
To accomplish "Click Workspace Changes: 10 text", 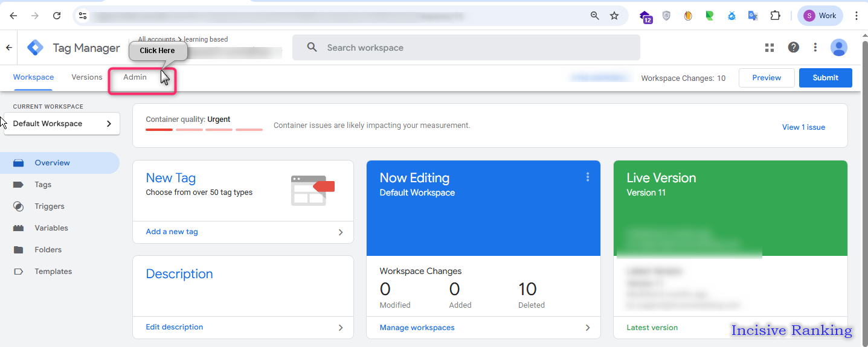I will (683, 78).
